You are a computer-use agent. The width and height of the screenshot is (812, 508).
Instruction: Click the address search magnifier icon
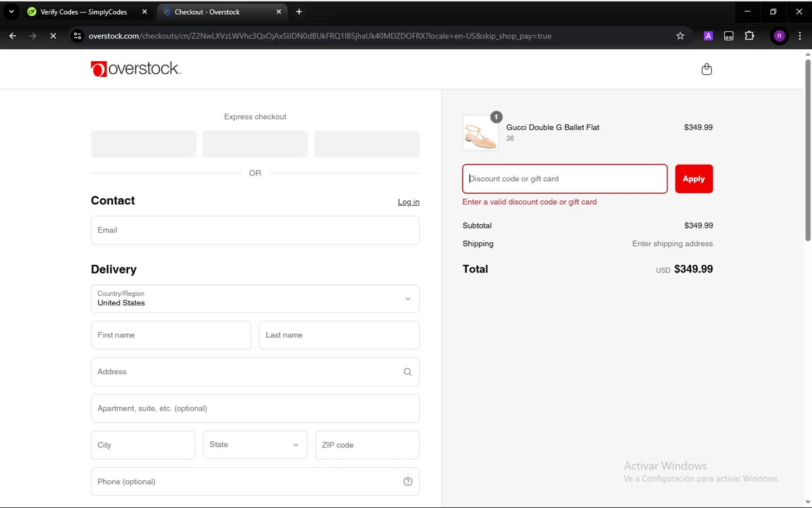coord(408,372)
